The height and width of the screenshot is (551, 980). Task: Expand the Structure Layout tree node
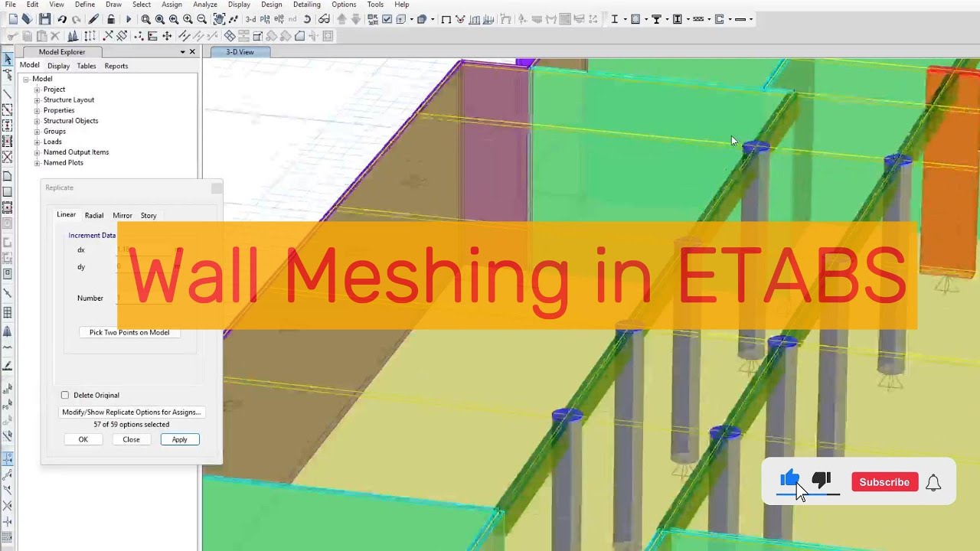(37, 100)
